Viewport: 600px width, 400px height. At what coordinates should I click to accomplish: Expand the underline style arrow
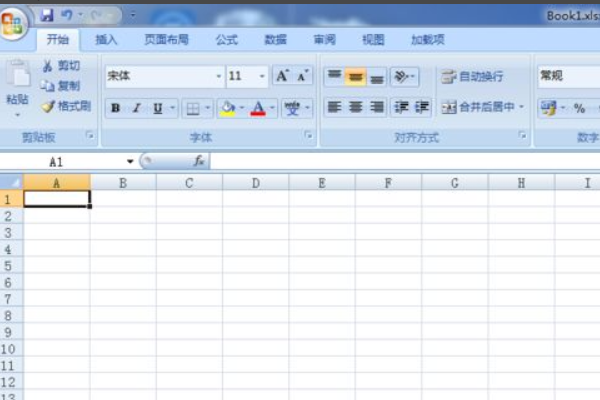point(173,108)
